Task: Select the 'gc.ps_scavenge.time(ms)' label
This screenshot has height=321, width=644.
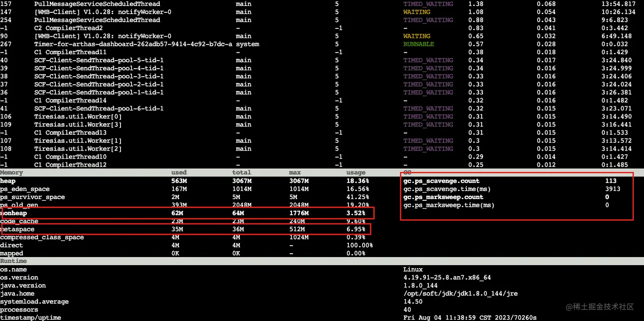Action: click(x=447, y=189)
